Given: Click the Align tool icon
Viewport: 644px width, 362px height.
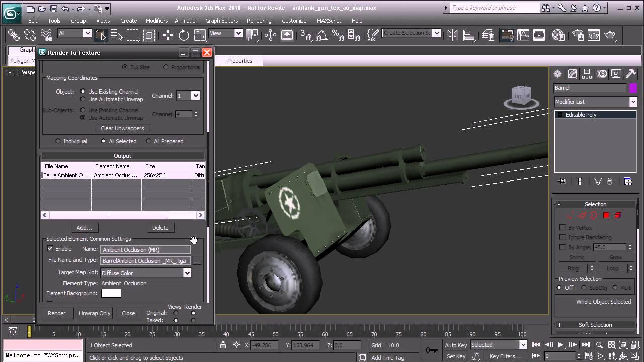Looking at the screenshot, I should tap(469, 35).
